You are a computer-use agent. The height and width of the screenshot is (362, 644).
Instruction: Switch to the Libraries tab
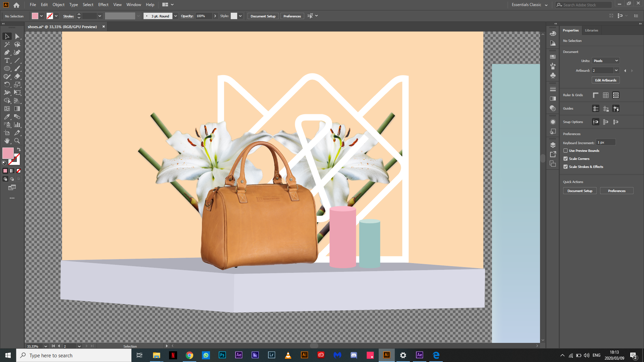(591, 31)
